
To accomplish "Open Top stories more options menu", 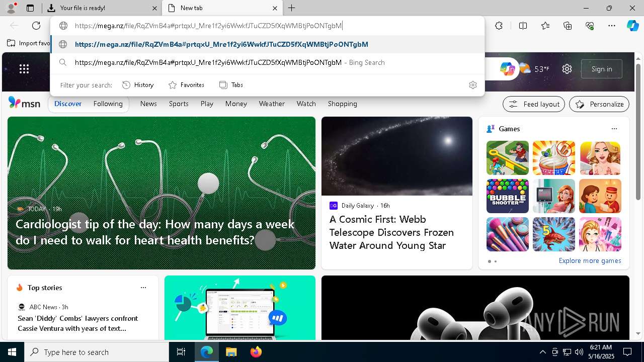I will click(143, 288).
